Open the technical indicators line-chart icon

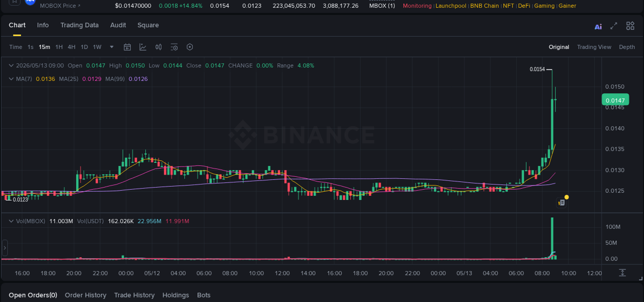pos(143,47)
